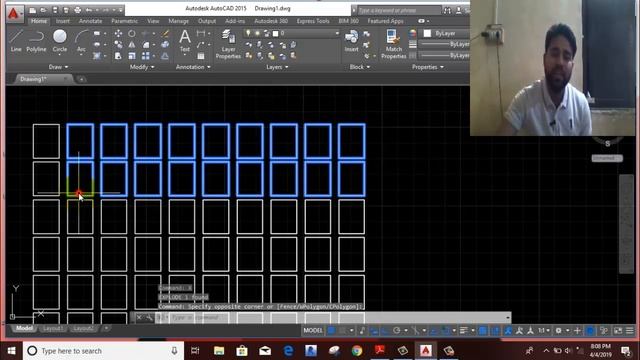Toggle the layer on/off lightbulb icon
Viewport: 640px width, 360px height.
pos(248,33)
